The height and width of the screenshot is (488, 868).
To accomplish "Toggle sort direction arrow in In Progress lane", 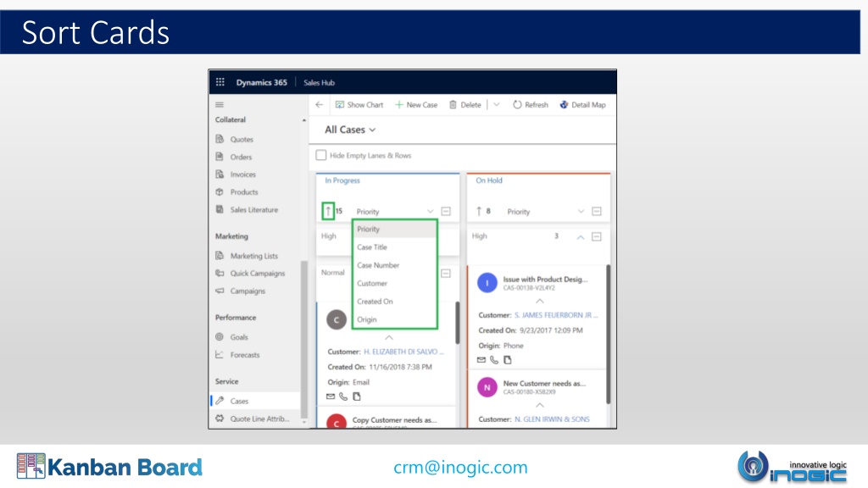I will tap(328, 211).
